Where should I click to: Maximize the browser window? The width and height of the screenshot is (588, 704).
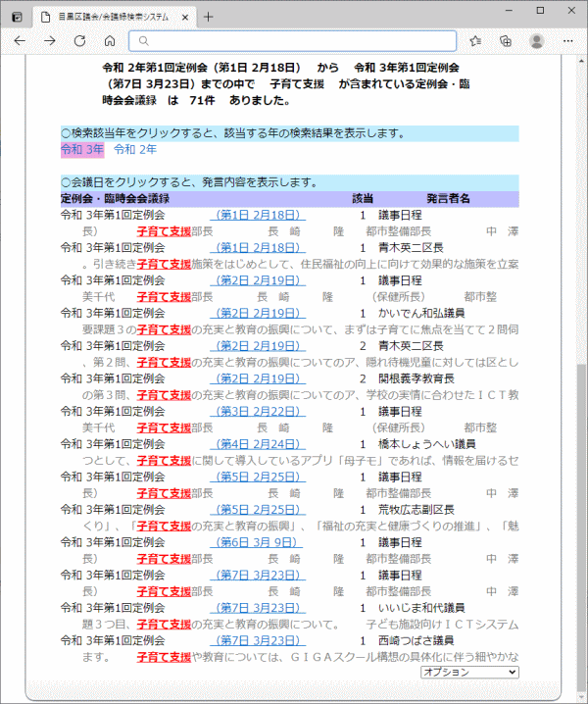[540, 11]
